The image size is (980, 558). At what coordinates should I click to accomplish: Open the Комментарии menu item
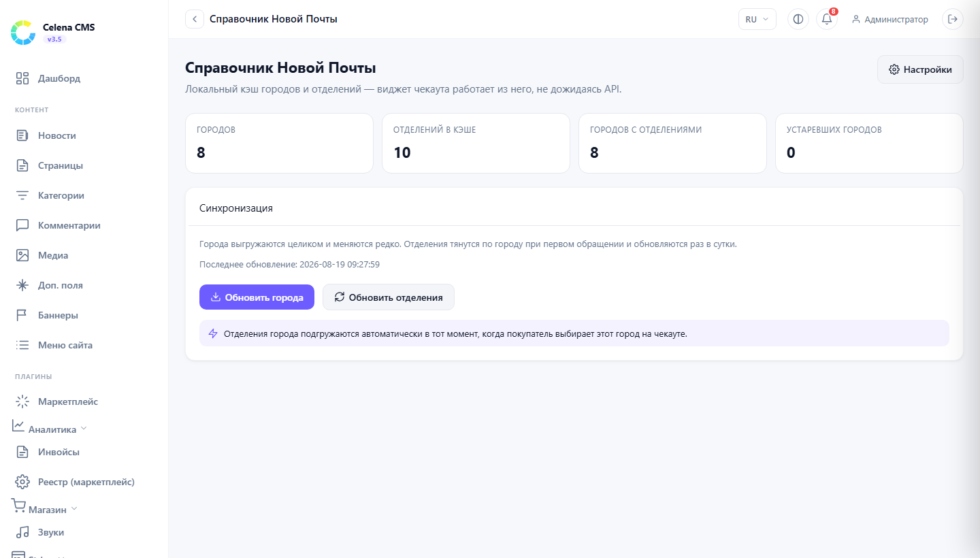84,225
